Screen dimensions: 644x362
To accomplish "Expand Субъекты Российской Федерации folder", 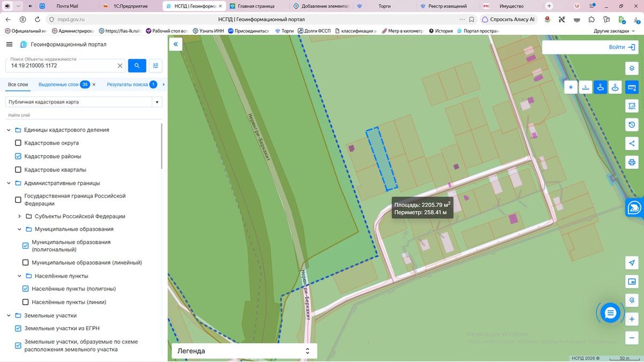I will point(20,216).
